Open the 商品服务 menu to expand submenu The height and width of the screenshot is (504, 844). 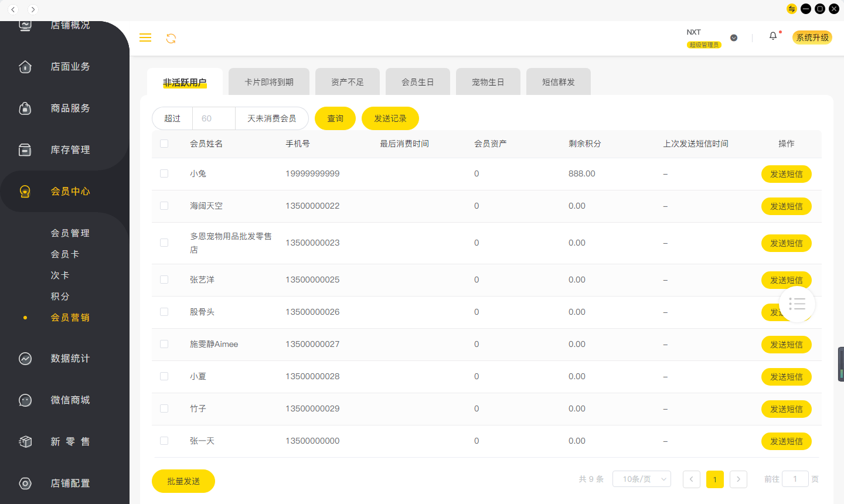(25, 108)
